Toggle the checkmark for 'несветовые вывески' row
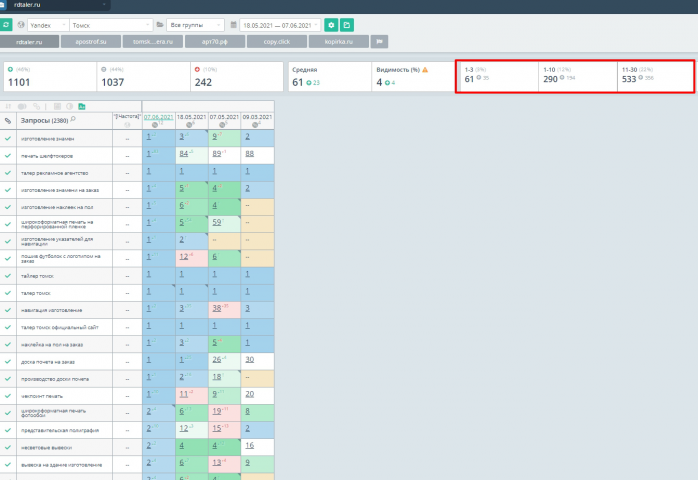Viewport: 698px width, 480px height. 8,447
